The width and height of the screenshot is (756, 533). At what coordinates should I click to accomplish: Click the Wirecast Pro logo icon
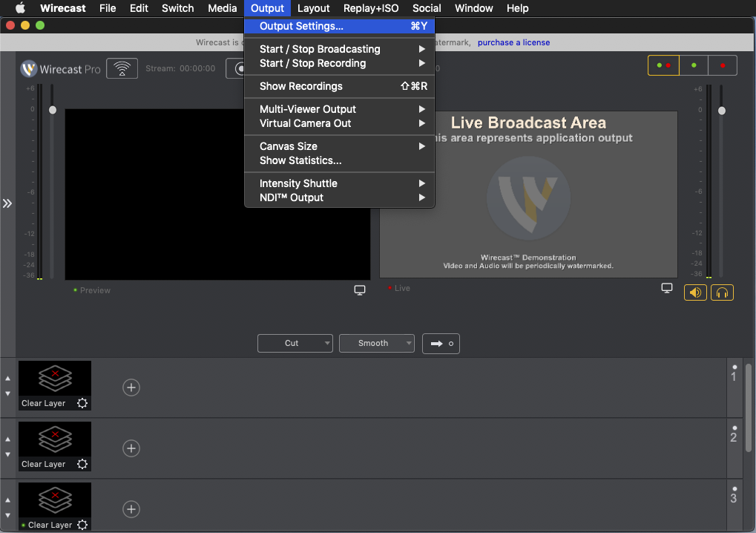[29, 69]
